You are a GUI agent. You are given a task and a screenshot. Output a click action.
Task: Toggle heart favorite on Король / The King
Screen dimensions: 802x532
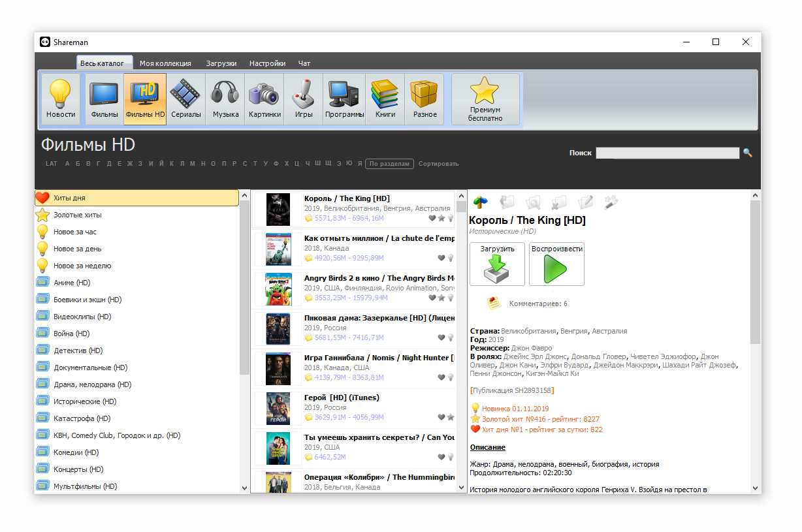pos(432,218)
